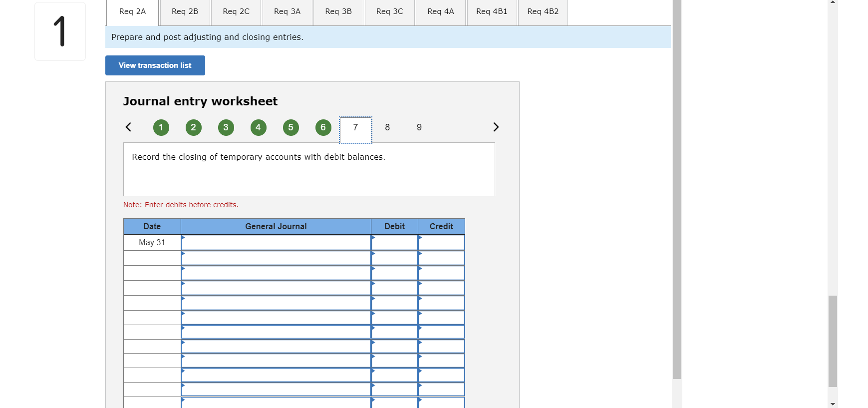Click the previous entry left arrow
868x408 pixels.
128,127
